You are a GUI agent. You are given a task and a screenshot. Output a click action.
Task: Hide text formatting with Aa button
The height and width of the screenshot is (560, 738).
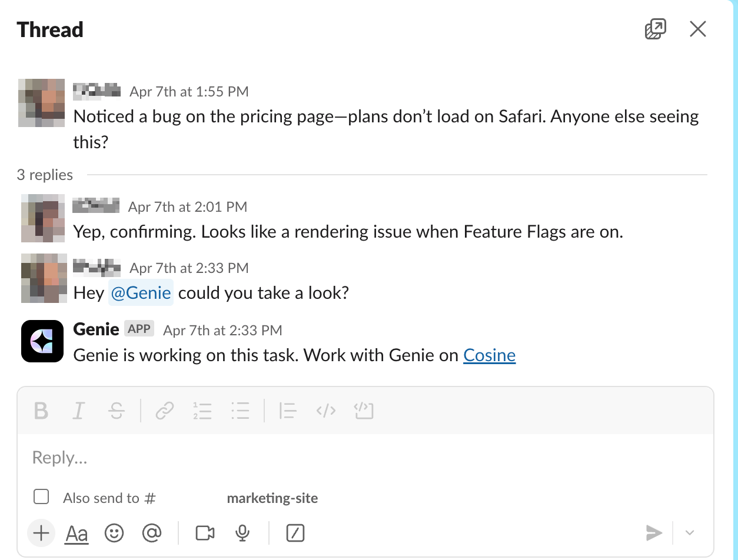coord(77,533)
